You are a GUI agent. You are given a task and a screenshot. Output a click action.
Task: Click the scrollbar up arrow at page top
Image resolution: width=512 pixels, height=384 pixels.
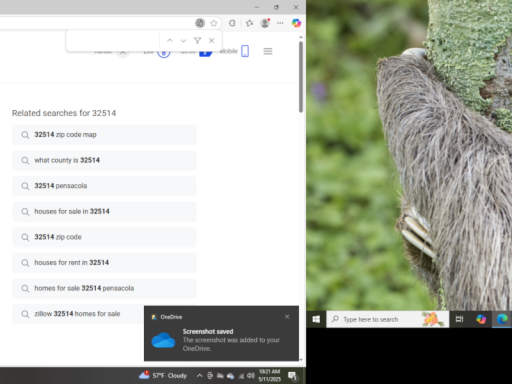[x=301, y=37]
